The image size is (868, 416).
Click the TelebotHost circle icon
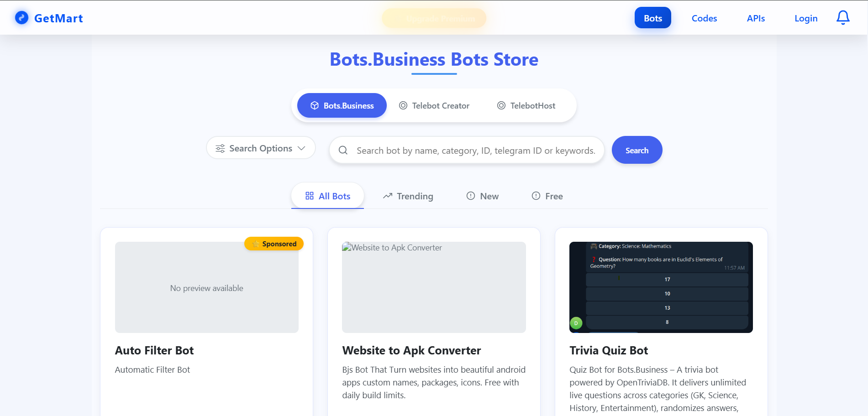tap(501, 105)
